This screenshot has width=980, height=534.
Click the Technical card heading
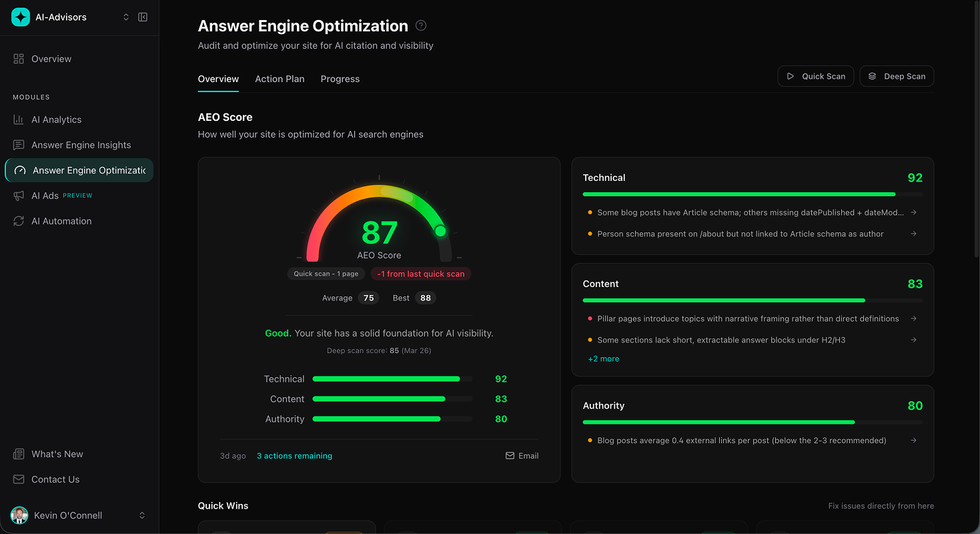(x=604, y=178)
